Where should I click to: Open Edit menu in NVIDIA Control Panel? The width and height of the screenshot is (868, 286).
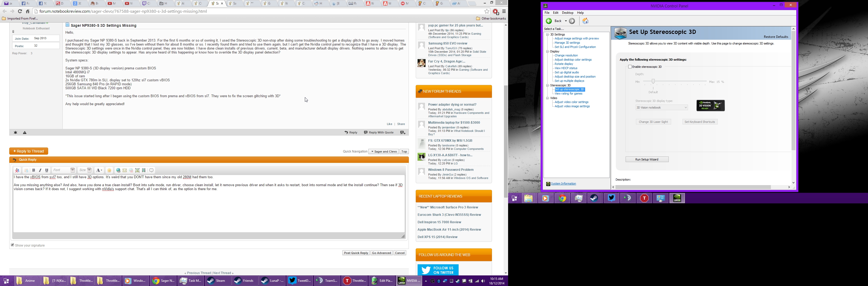556,13
